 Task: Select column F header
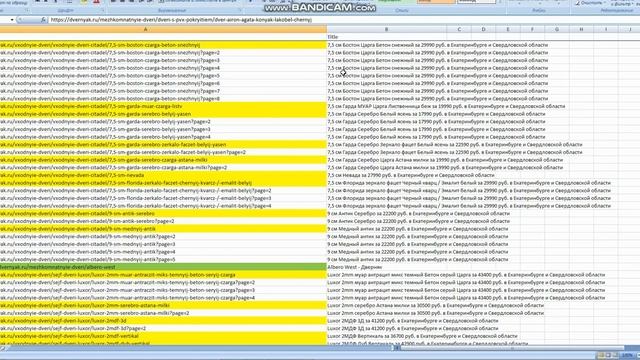point(532,29)
